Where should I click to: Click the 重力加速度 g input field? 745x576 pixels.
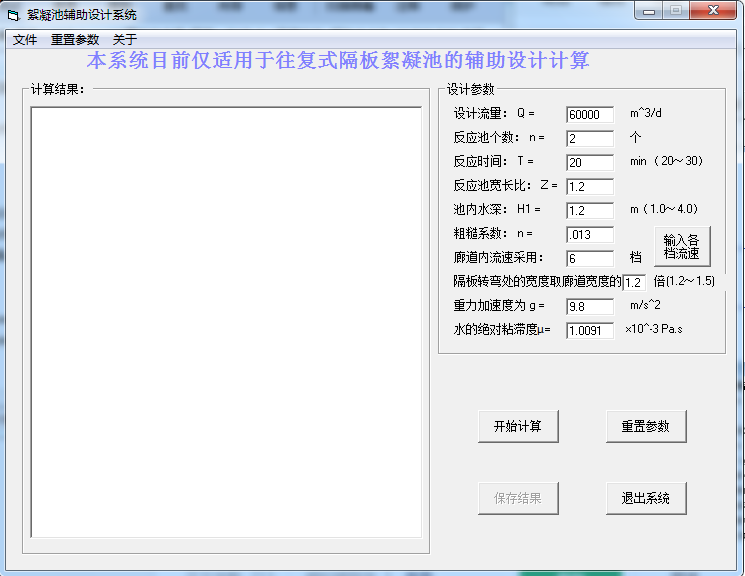click(x=589, y=306)
